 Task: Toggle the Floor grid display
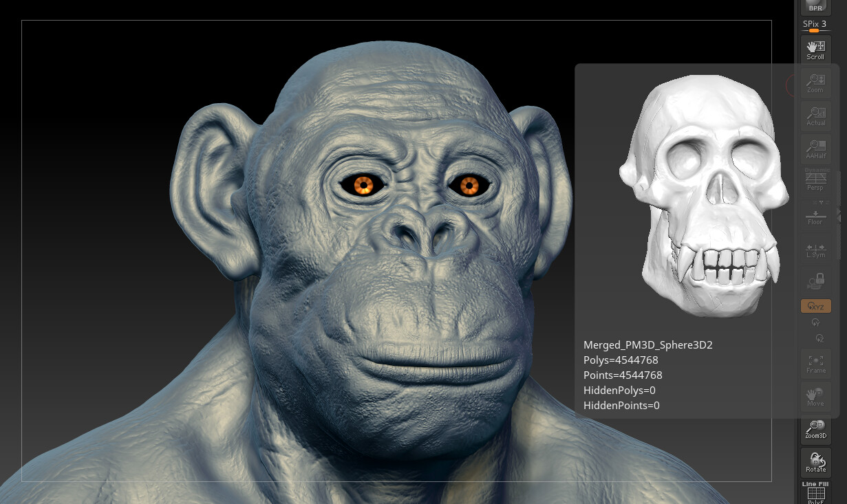pos(815,216)
